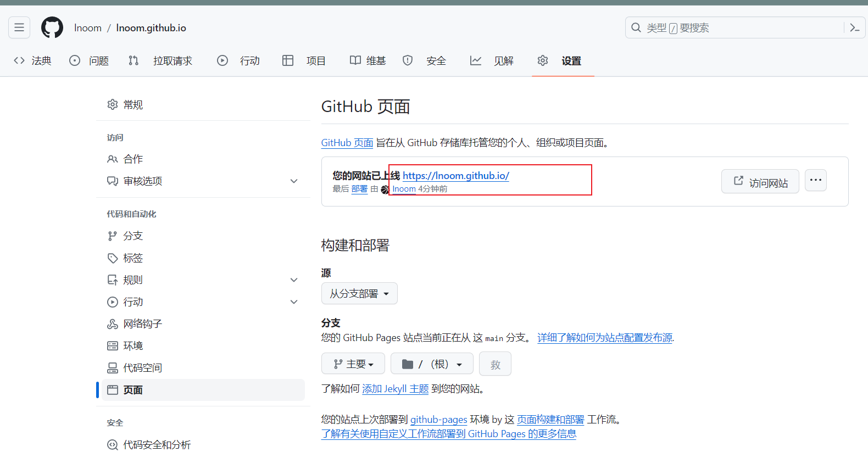This screenshot has width=868, height=452.
Task: Open the lnoom.github.io repository link
Action: point(151,28)
